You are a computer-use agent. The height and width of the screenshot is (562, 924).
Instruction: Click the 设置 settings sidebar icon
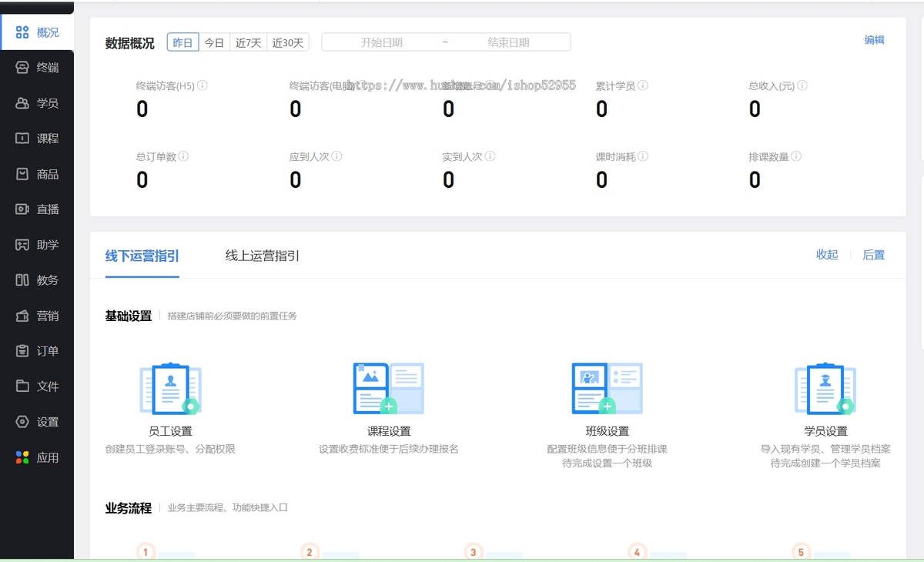tap(22, 422)
